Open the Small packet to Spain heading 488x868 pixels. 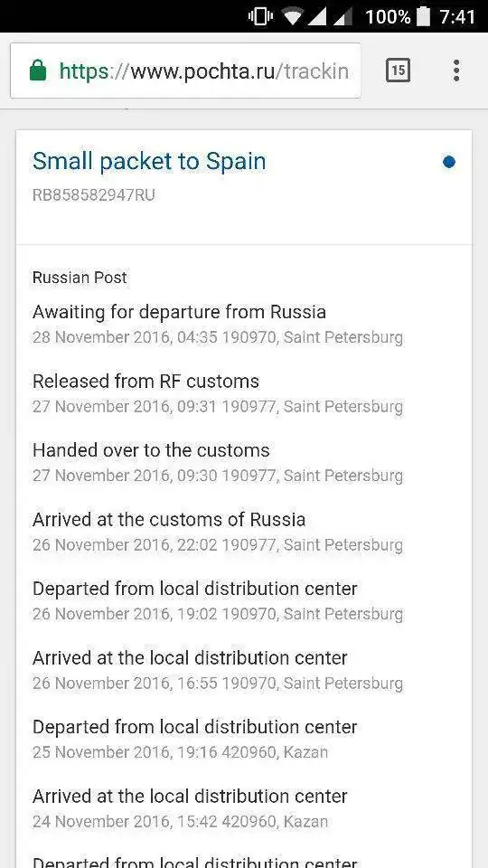coord(149,161)
